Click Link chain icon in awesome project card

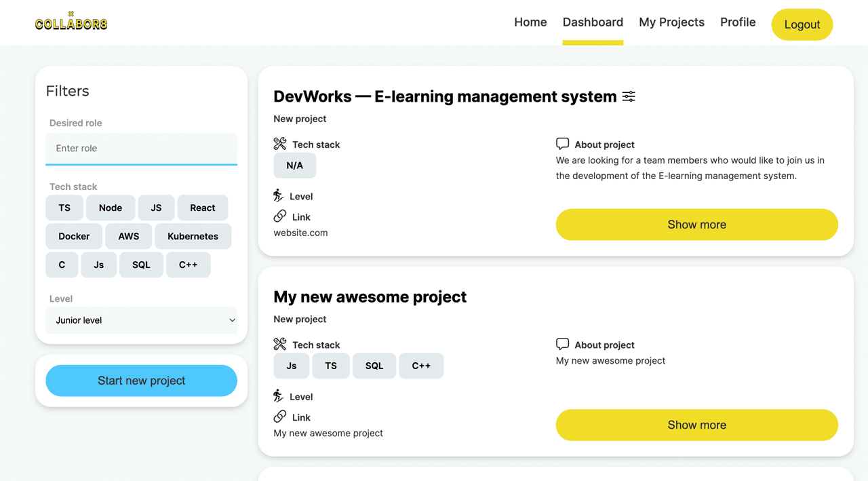(x=280, y=416)
